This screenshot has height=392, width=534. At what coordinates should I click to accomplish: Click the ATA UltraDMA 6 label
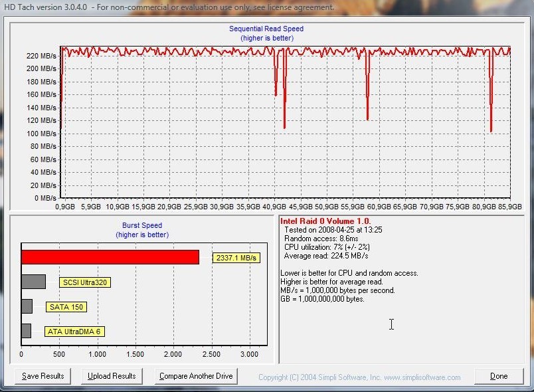click(x=74, y=332)
